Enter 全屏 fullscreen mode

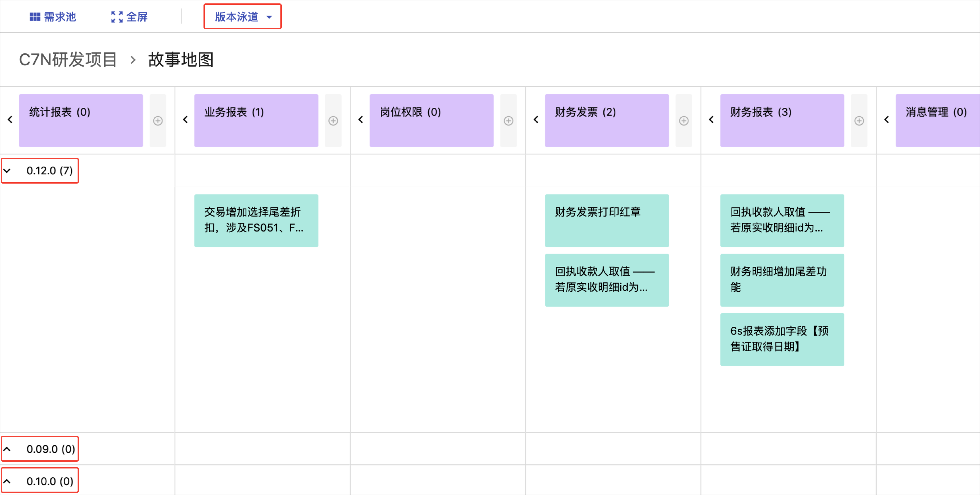(x=129, y=17)
